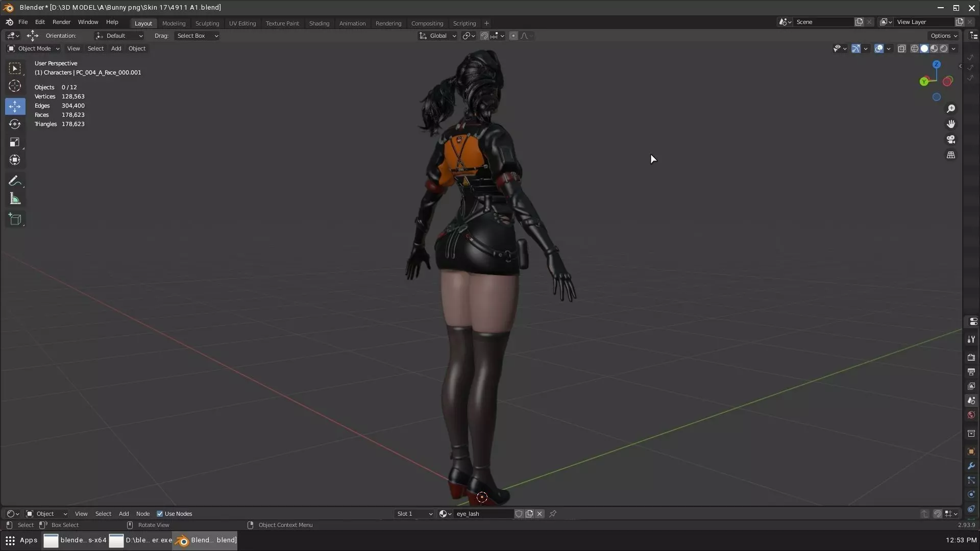Open the Drag Select Box dropdown
The width and height of the screenshot is (980, 551).
(x=197, y=36)
